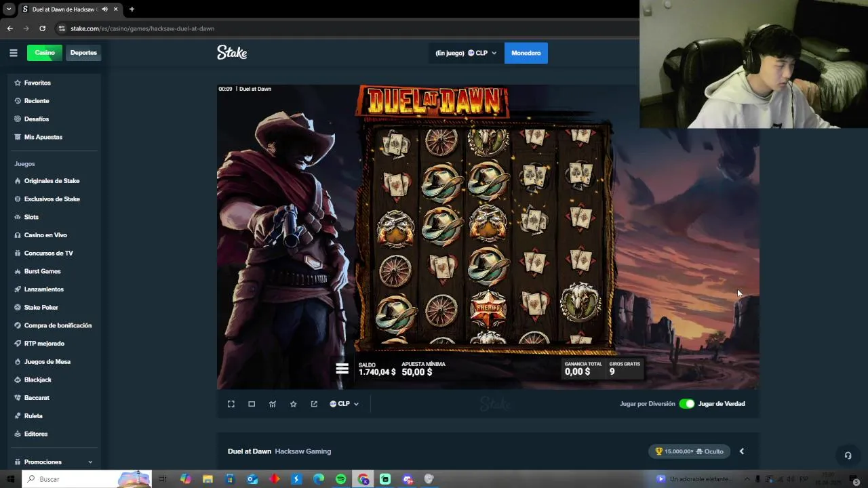Open Reciente in the sidebar
This screenshot has height=488, width=868.
[x=37, y=101]
